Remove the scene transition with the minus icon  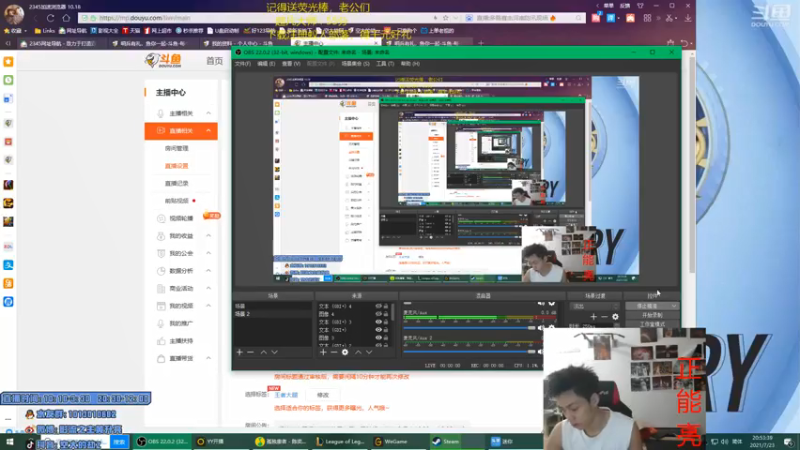[x=604, y=317]
